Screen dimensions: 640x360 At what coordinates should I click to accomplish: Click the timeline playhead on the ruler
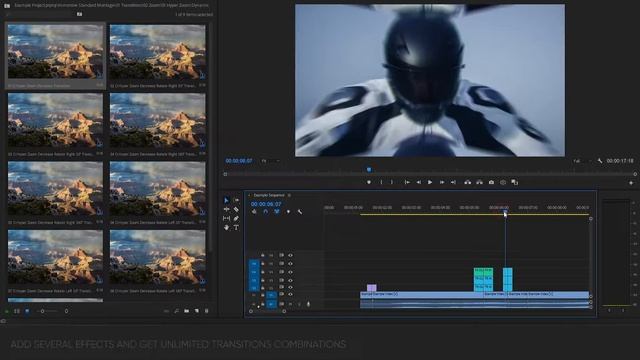pos(505,213)
